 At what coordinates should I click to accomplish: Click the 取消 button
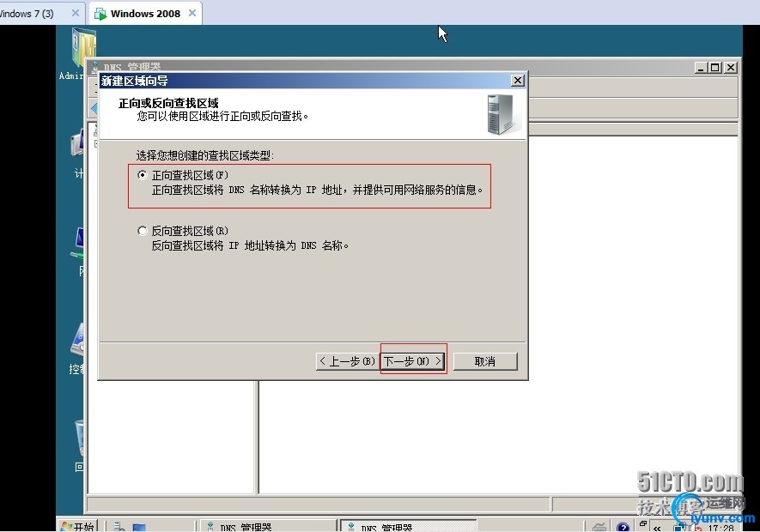484,361
